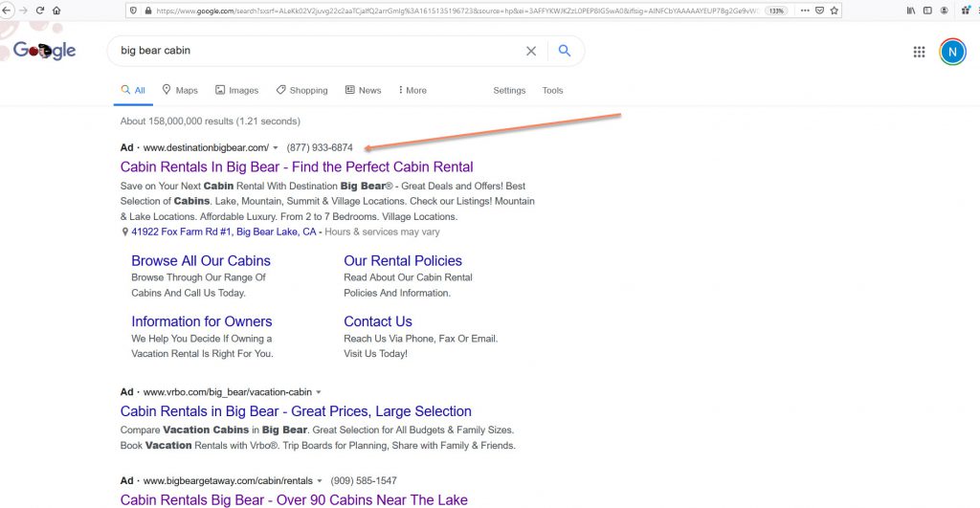Switch to the News tab
The height and width of the screenshot is (508, 980).
pyautogui.click(x=363, y=90)
